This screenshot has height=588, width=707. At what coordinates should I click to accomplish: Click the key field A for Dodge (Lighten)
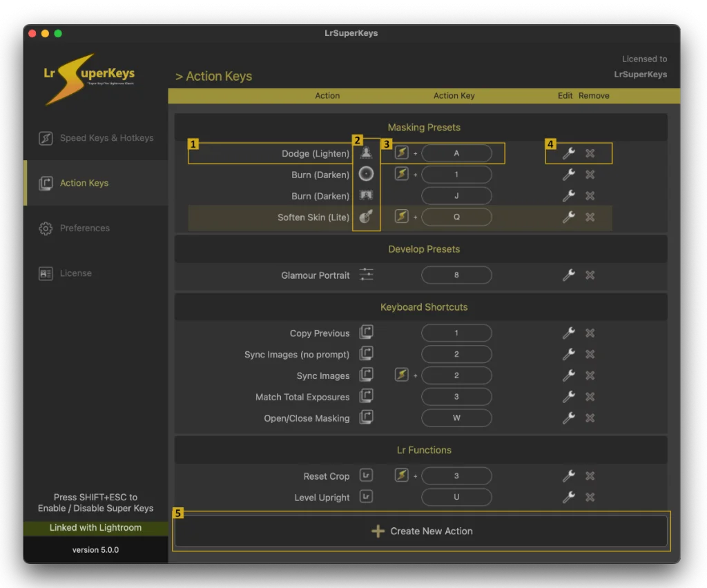coord(456,153)
